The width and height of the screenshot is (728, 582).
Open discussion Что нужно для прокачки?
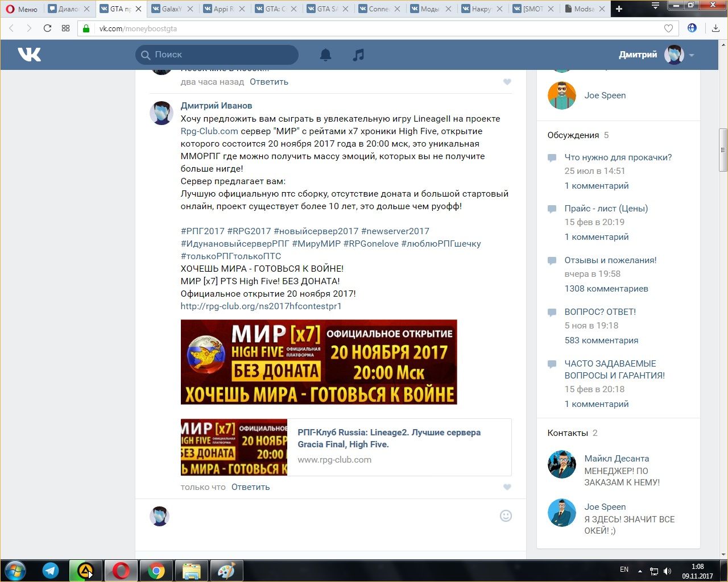[618, 157]
